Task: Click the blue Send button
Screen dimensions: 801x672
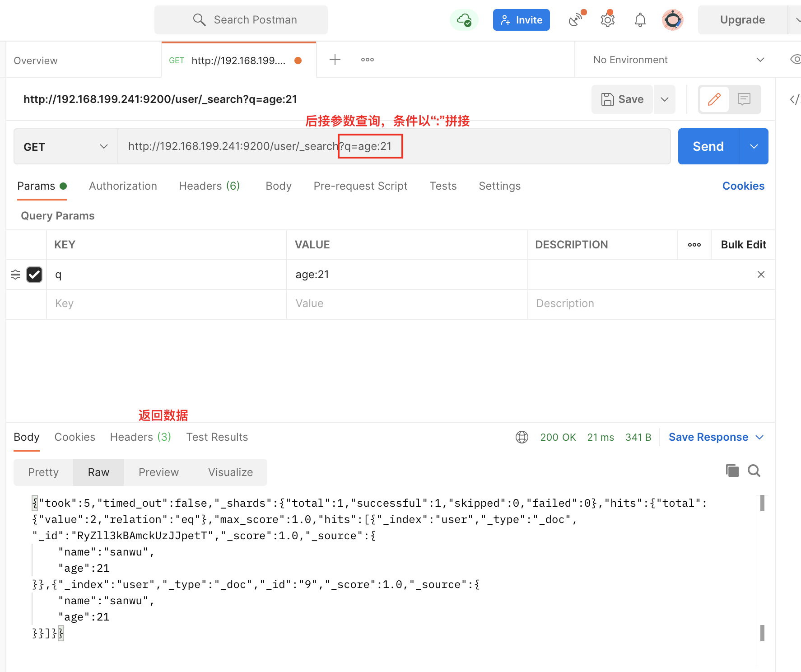Action: tap(708, 146)
